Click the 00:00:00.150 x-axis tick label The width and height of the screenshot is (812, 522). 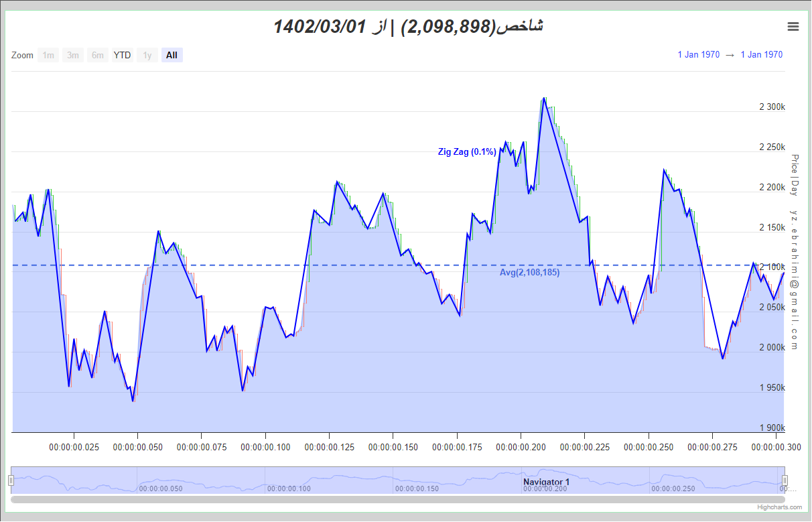coord(394,446)
